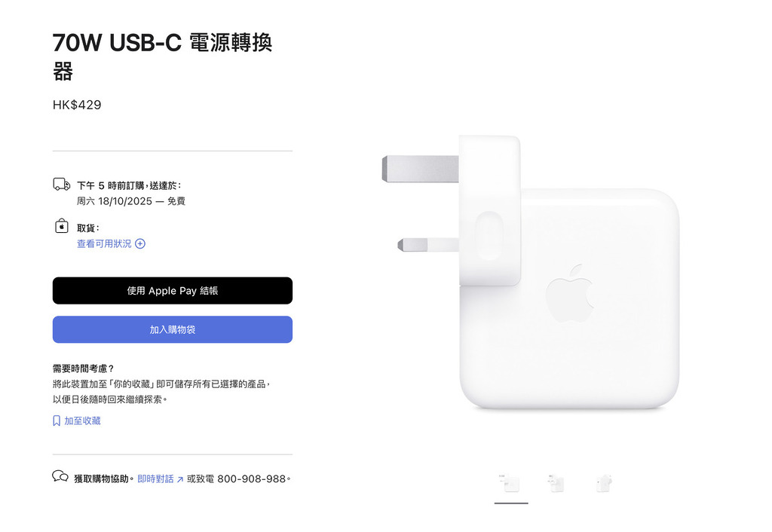
Task: Add the adapter via 加入購物袋
Action: click(x=173, y=330)
